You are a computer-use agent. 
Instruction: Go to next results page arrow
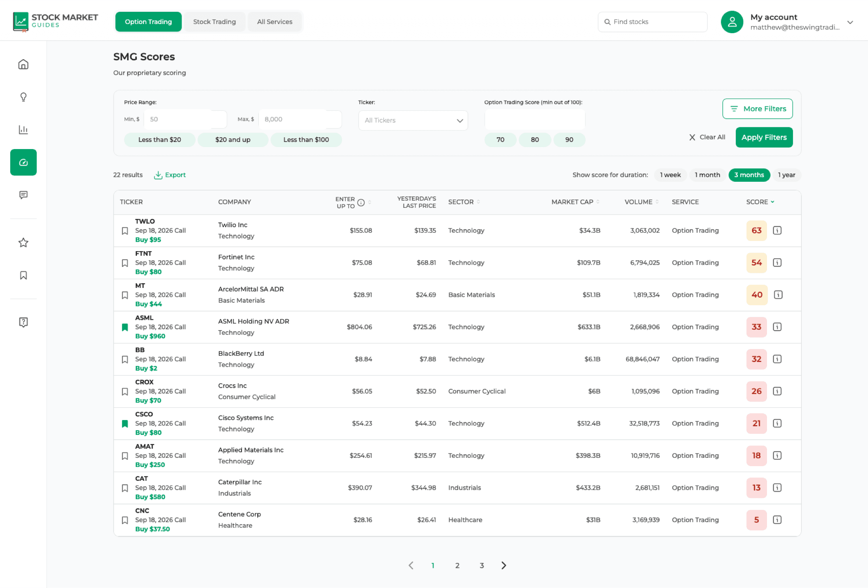[504, 565]
